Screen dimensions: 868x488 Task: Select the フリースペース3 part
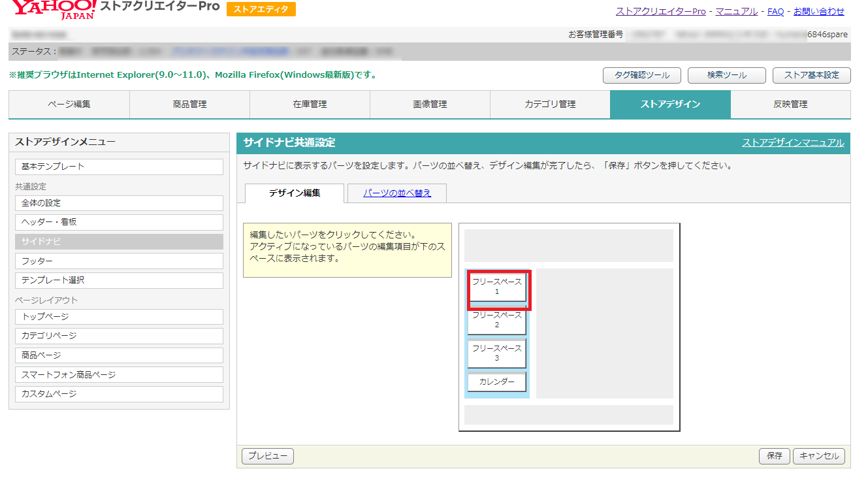click(497, 353)
